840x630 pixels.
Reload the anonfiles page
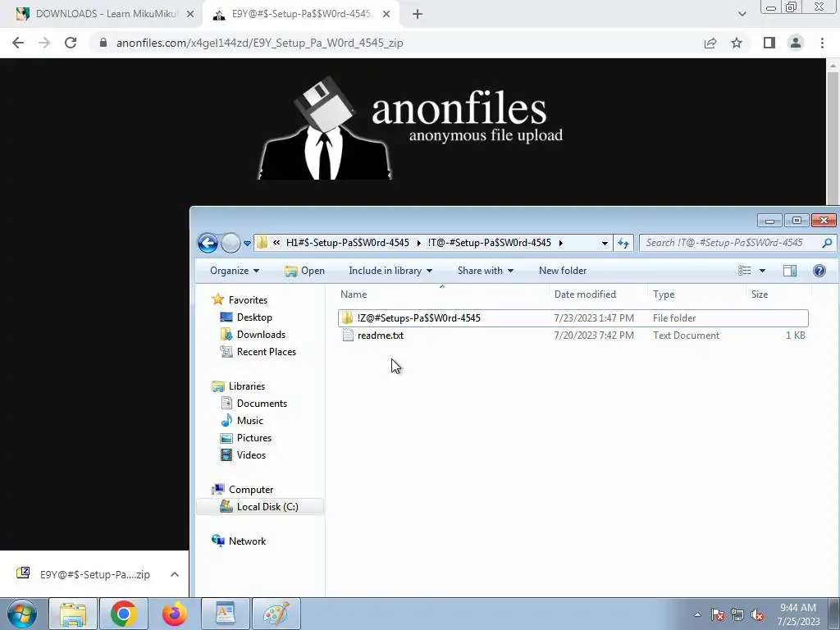click(x=71, y=43)
